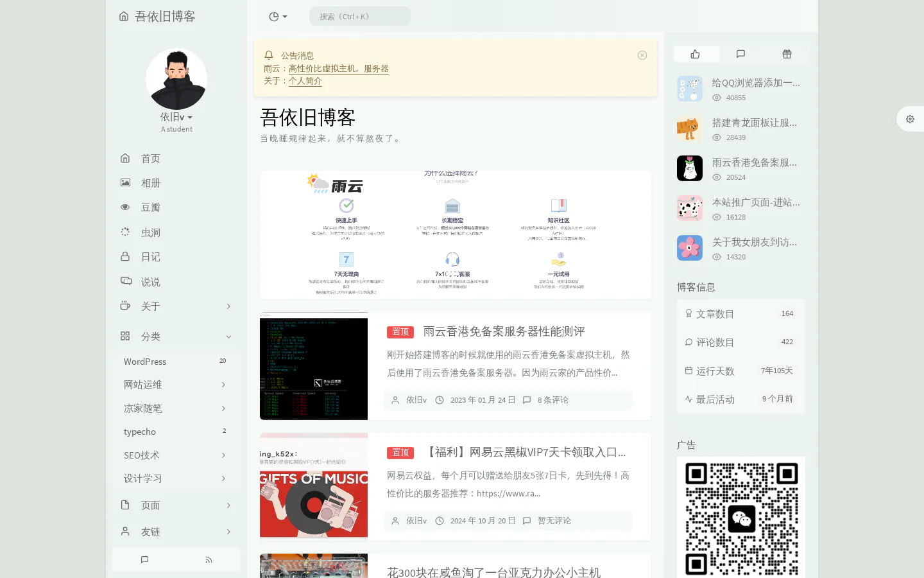Screen dimensions: 924x578
Task: Click the 说说 chat bubbles icon
Action: pyautogui.click(x=126, y=281)
